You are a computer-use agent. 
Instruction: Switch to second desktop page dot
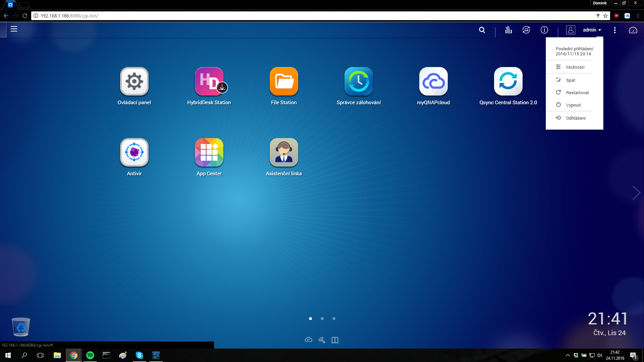[322, 319]
